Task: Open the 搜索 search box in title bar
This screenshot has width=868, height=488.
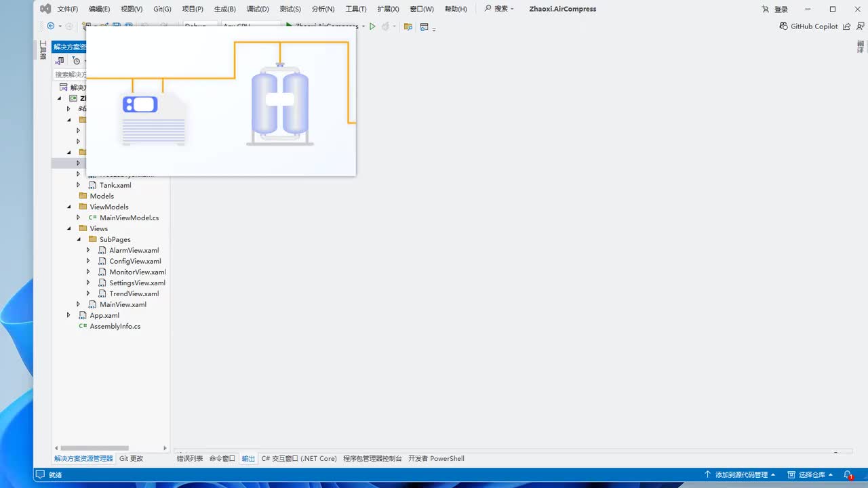Action: (499, 9)
